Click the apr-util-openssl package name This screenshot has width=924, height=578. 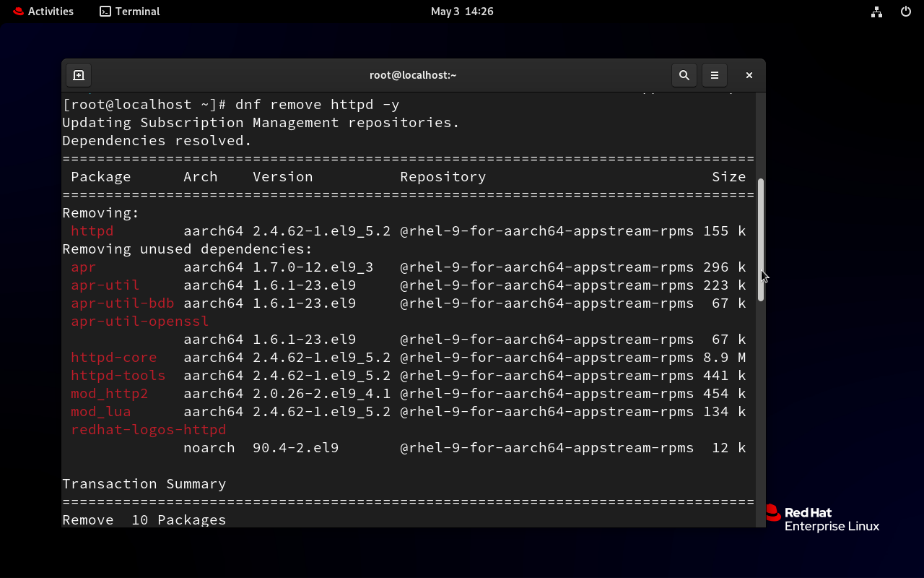click(x=140, y=322)
